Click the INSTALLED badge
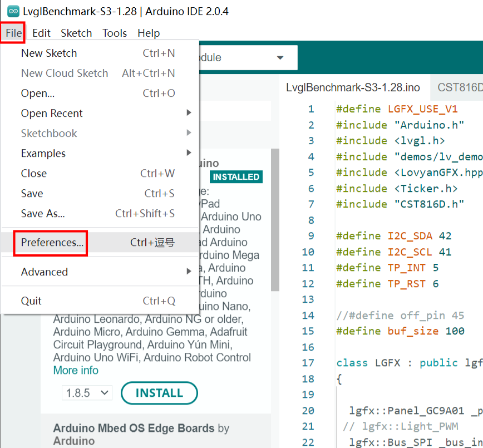The image size is (483, 448). pyautogui.click(x=236, y=177)
